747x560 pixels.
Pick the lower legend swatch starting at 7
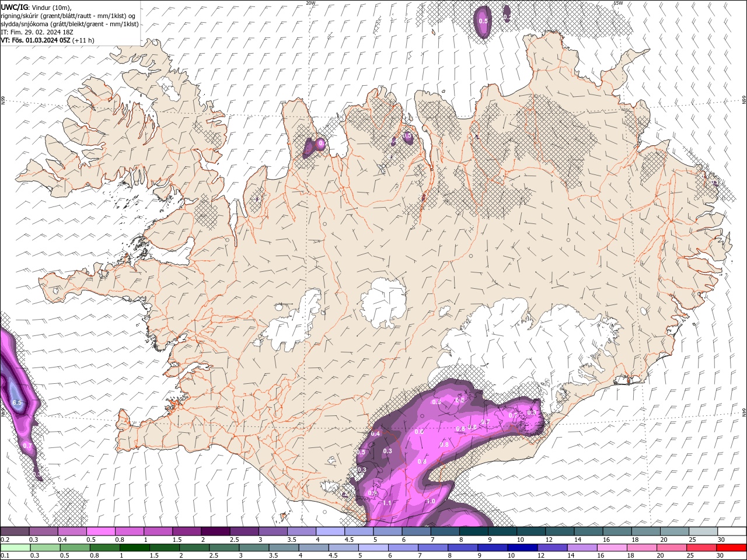point(433,548)
